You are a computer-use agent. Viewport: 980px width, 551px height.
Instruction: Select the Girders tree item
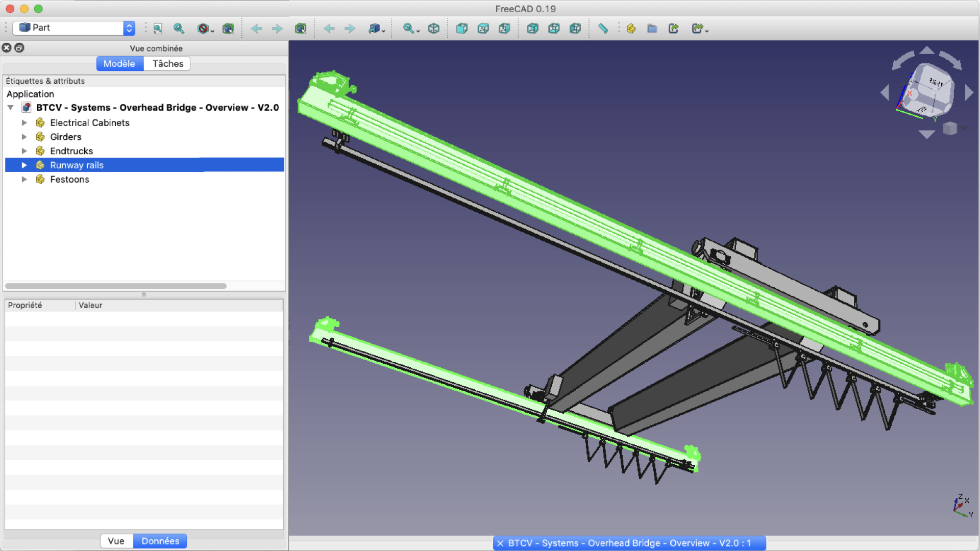coord(65,137)
